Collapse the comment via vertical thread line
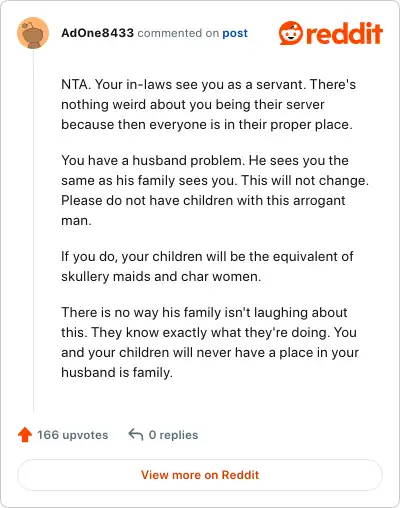400x508 pixels. (33, 230)
